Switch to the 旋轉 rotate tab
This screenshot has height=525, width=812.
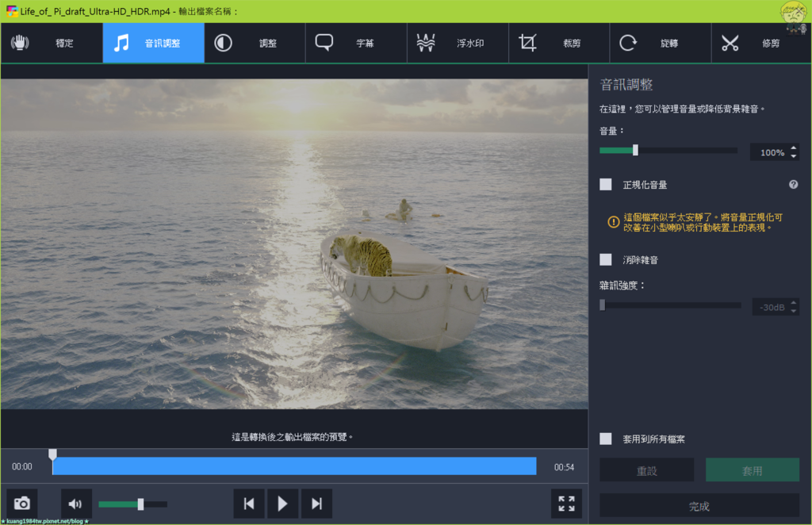[661, 43]
